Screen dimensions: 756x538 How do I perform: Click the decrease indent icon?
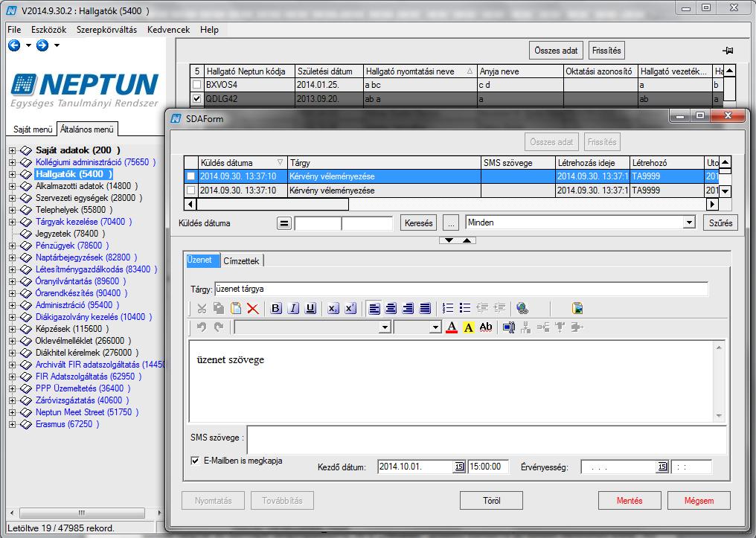[x=482, y=309]
